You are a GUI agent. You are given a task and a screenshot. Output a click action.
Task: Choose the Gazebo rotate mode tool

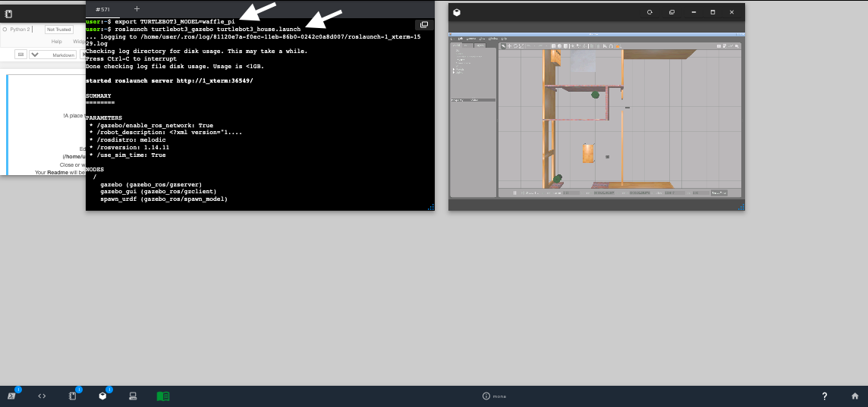click(x=515, y=46)
